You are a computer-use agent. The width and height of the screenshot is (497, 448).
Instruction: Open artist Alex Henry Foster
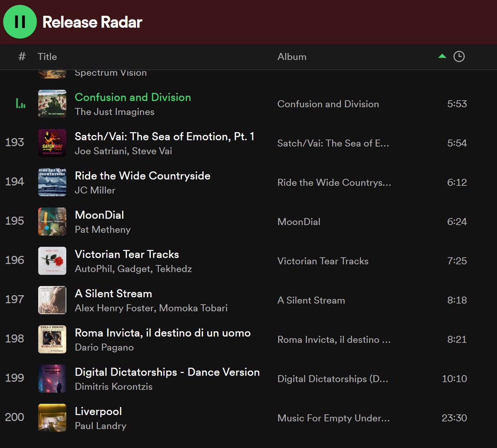114,308
